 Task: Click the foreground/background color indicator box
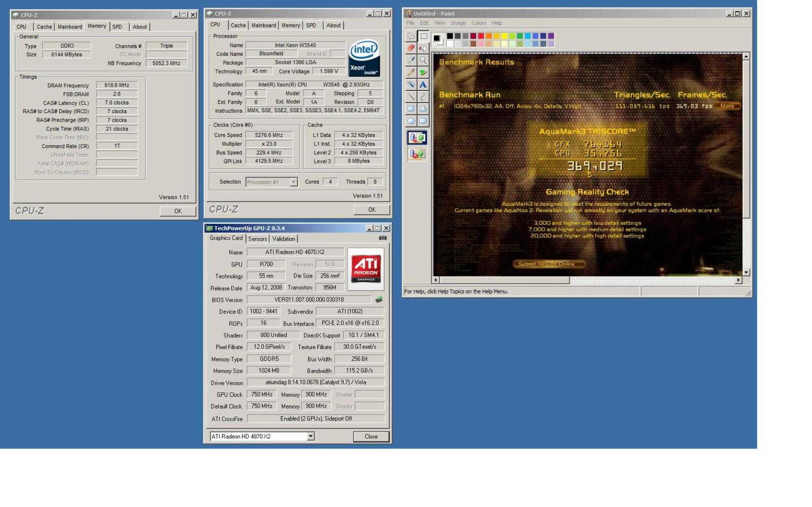tap(438, 39)
